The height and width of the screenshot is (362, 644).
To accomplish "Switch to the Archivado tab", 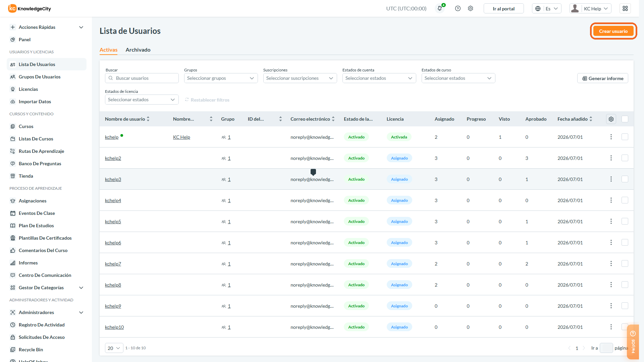I will click(138, 50).
